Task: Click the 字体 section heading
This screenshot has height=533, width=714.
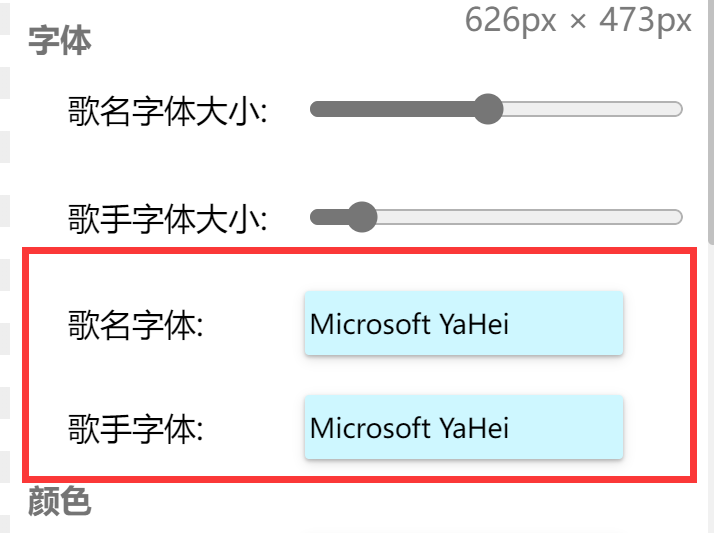Action: click(59, 41)
